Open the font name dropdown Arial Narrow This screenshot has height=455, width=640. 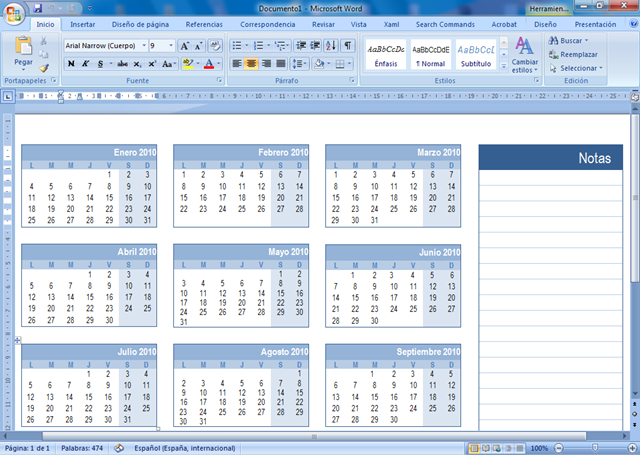(144, 46)
